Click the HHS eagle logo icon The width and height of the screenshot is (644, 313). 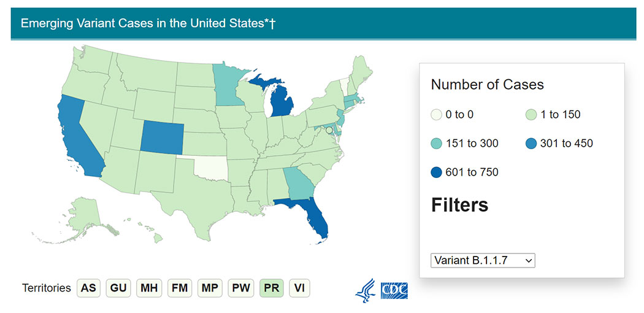tap(365, 289)
